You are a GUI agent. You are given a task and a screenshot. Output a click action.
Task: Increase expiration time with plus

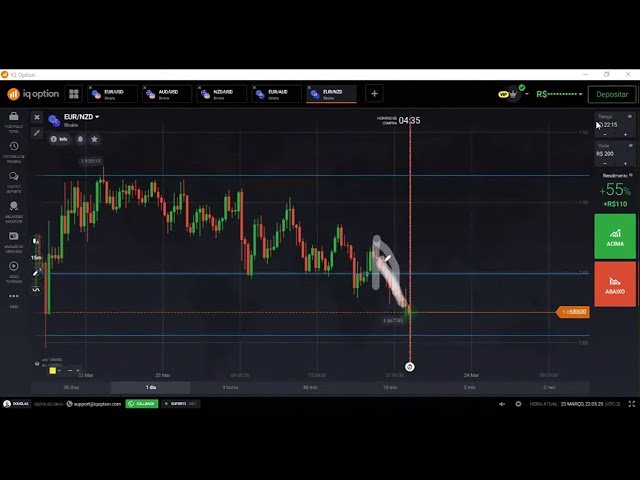(625, 134)
